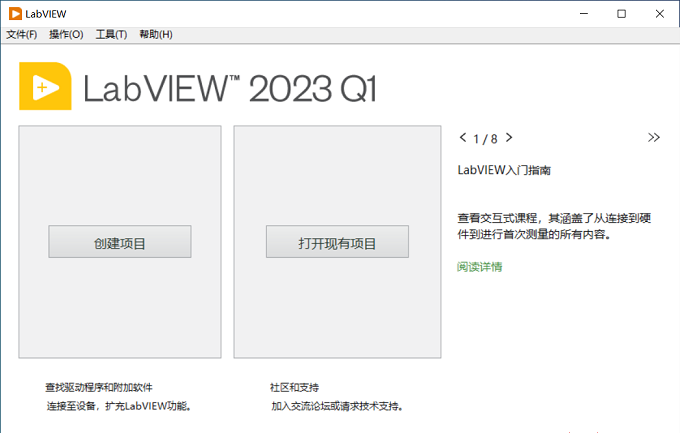
Task: Close the LabVIEW window
Action: 660,14
